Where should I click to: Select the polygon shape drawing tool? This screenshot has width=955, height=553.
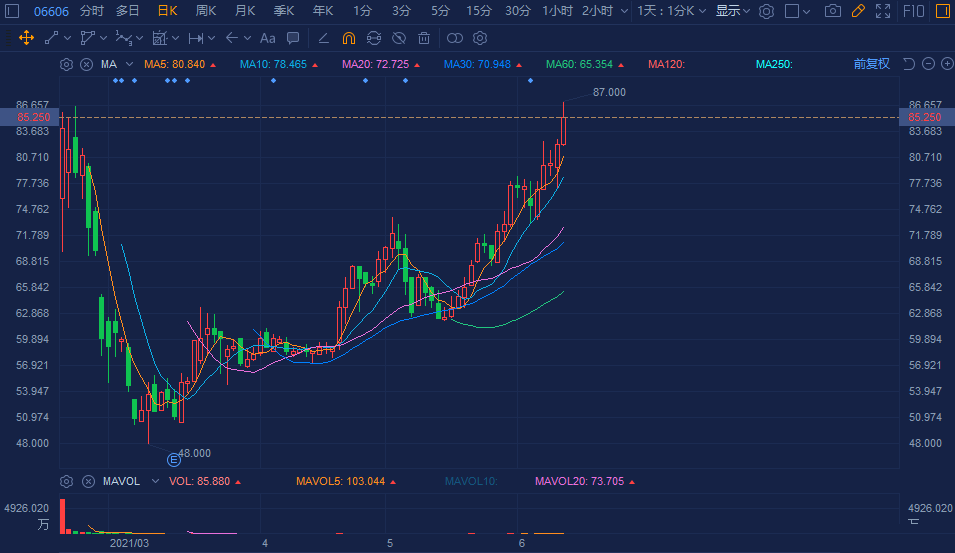88,38
